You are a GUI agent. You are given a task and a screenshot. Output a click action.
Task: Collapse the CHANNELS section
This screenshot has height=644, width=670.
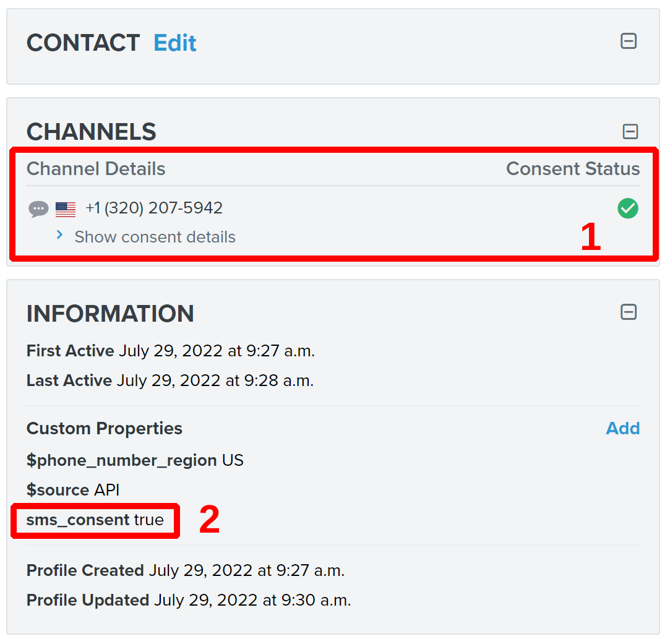pyautogui.click(x=630, y=131)
